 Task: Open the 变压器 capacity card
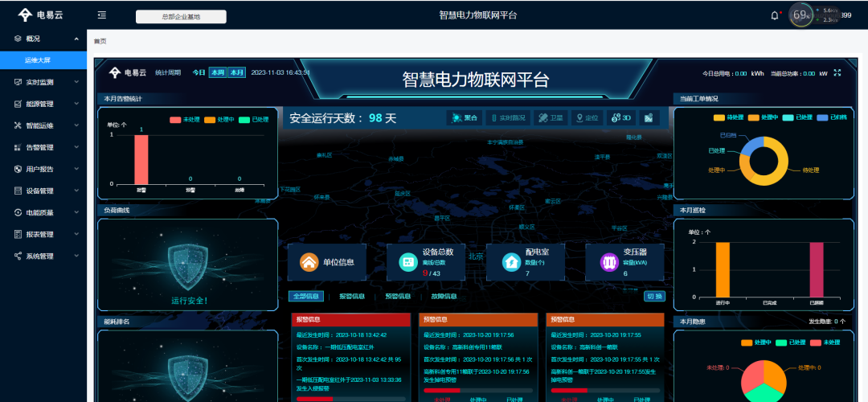pyautogui.click(x=624, y=262)
